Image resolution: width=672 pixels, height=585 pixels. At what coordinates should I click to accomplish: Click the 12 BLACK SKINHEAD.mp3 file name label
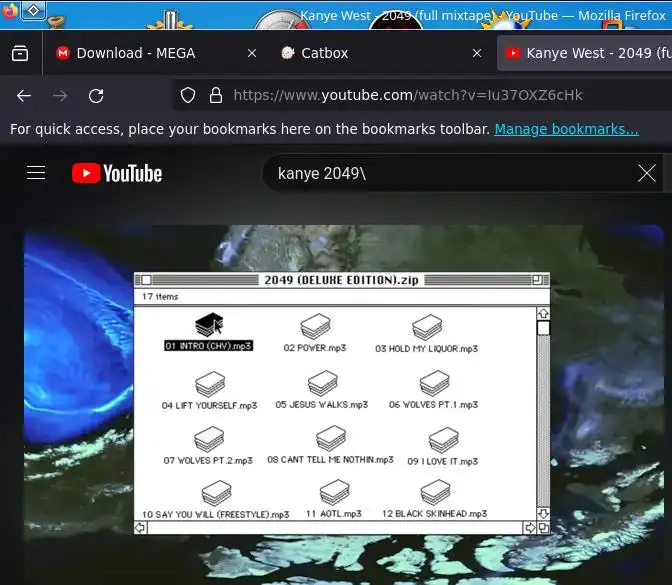coord(435,513)
